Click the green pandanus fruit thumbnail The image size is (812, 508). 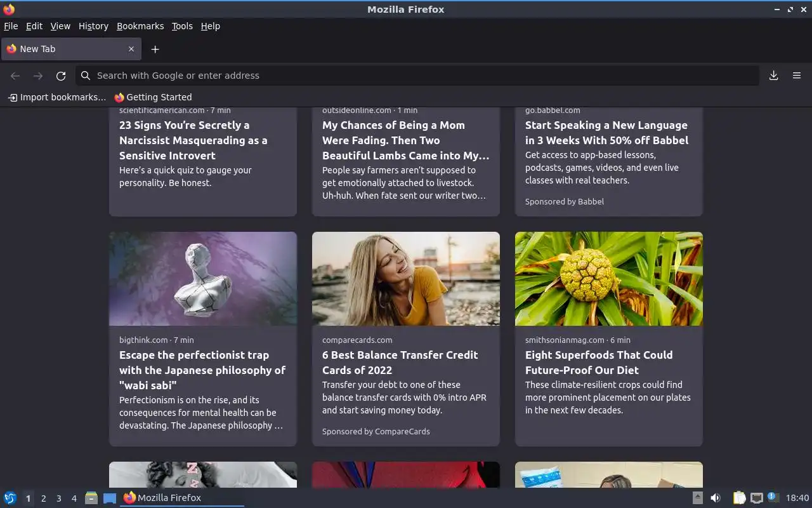[609, 279]
